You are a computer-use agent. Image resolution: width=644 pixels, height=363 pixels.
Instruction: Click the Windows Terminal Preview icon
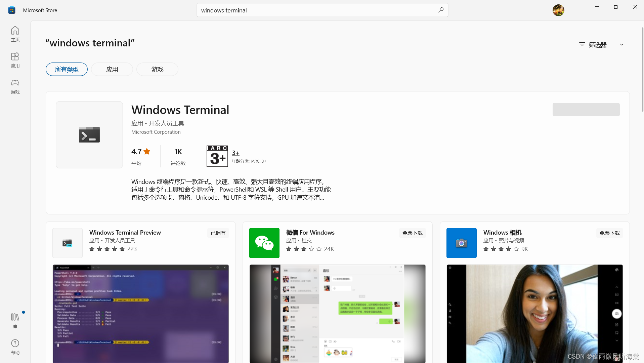click(68, 243)
